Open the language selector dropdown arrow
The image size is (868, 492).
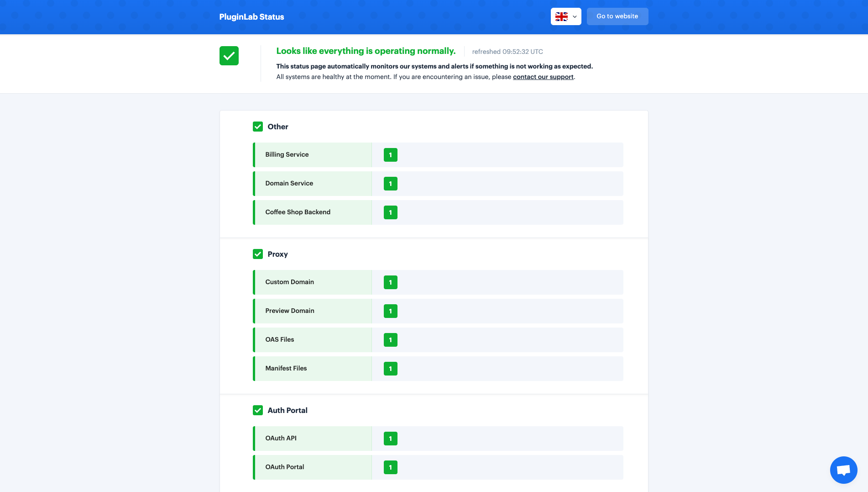pos(575,17)
